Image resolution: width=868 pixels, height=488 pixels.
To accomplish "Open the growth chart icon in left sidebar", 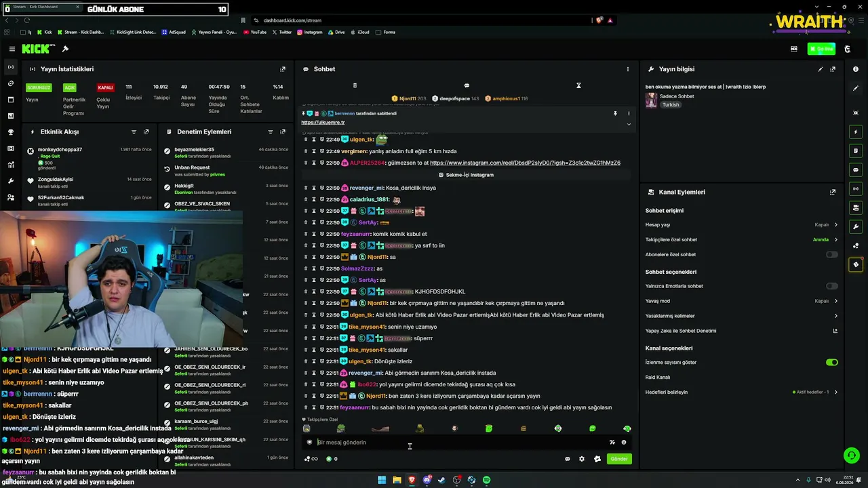I will (x=11, y=165).
